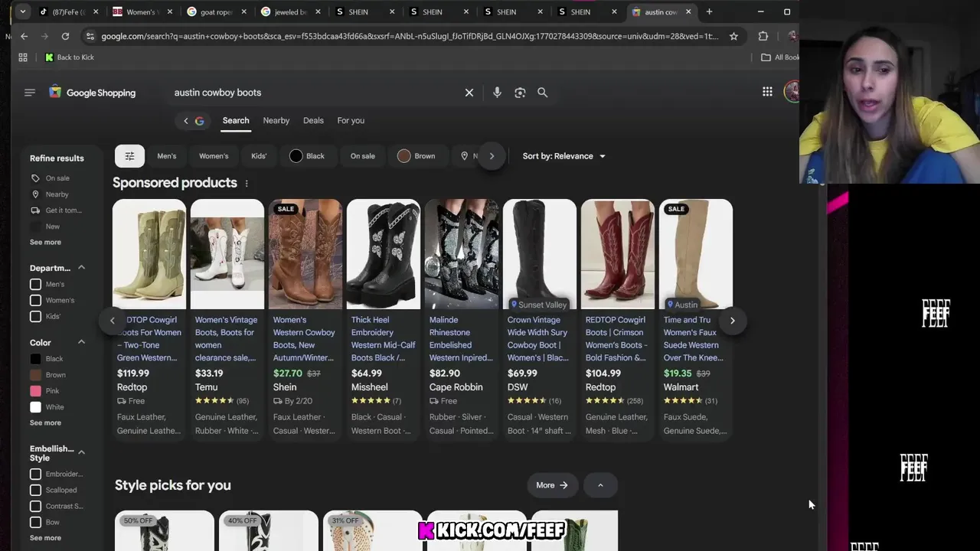Show previous sponsored products arrow

[113, 321]
